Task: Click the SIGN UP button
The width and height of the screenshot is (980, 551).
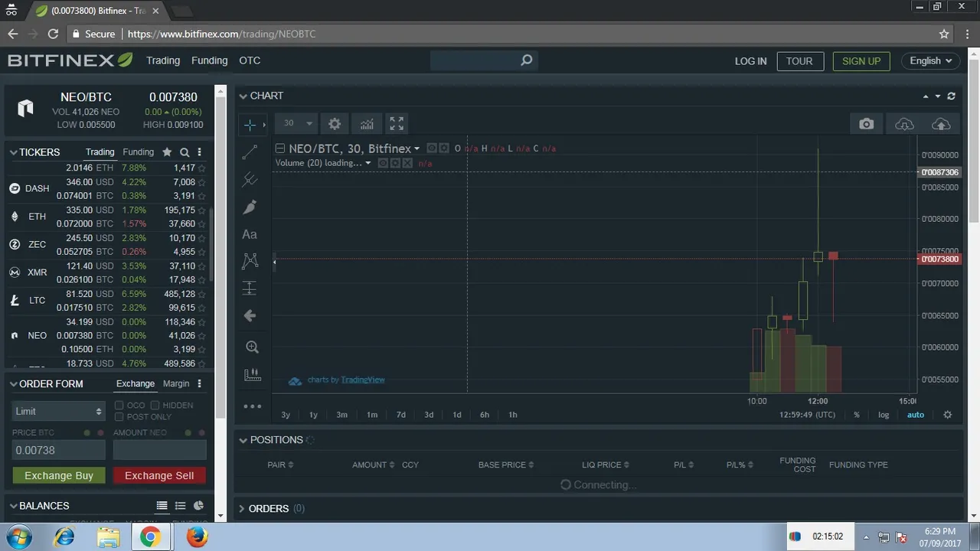Action: tap(861, 61)
